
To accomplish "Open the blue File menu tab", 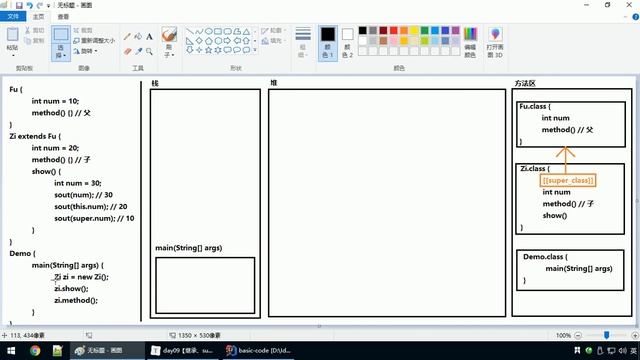I will click(13, 16).
